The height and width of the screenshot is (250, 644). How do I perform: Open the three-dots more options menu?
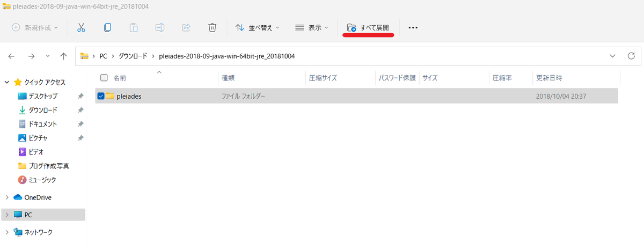413,27
